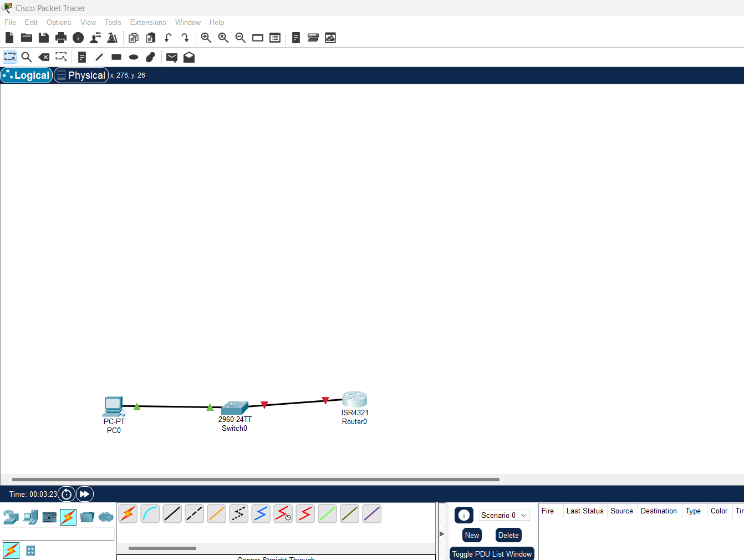Open the Window menu
Image resolution: width=744 pixels, height=560 pixels.
pyautogui.click(x=188, y=22)
